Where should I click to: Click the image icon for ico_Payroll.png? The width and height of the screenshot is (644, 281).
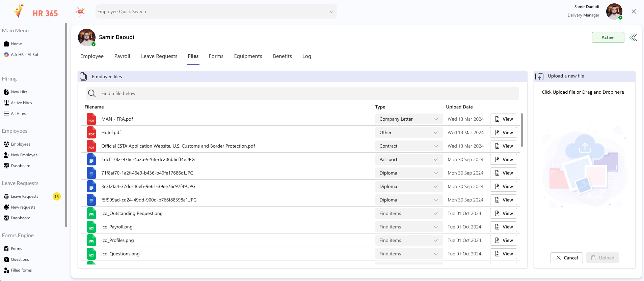91,227
